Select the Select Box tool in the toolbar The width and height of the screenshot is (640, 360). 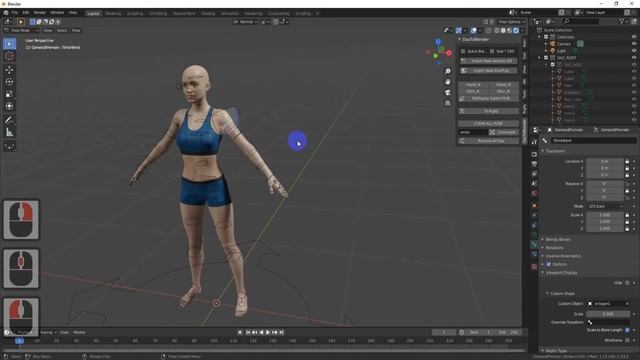click(x=9, y=44)
